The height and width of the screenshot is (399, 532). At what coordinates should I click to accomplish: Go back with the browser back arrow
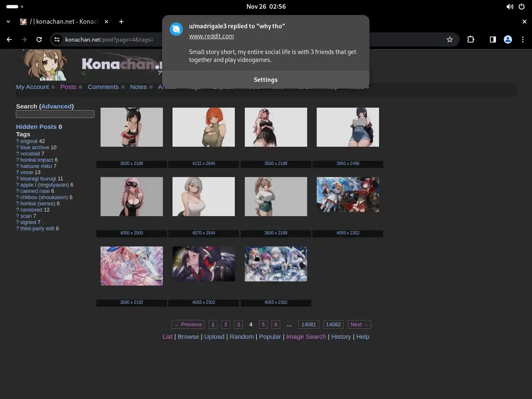9,39
